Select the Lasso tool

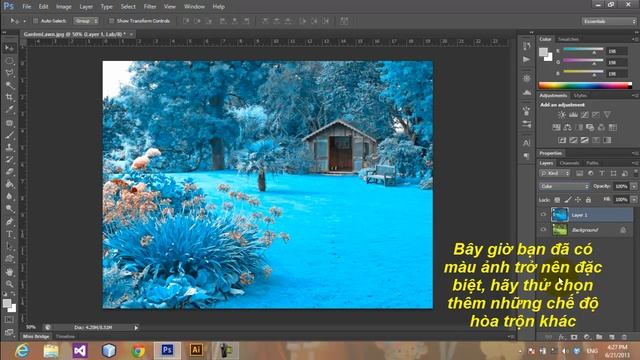[x=9, y=73]
